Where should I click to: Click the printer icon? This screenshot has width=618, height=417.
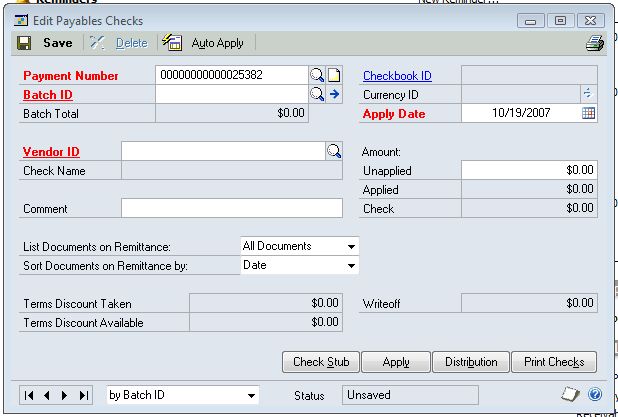pyautogui.click(x=594, y=43)
